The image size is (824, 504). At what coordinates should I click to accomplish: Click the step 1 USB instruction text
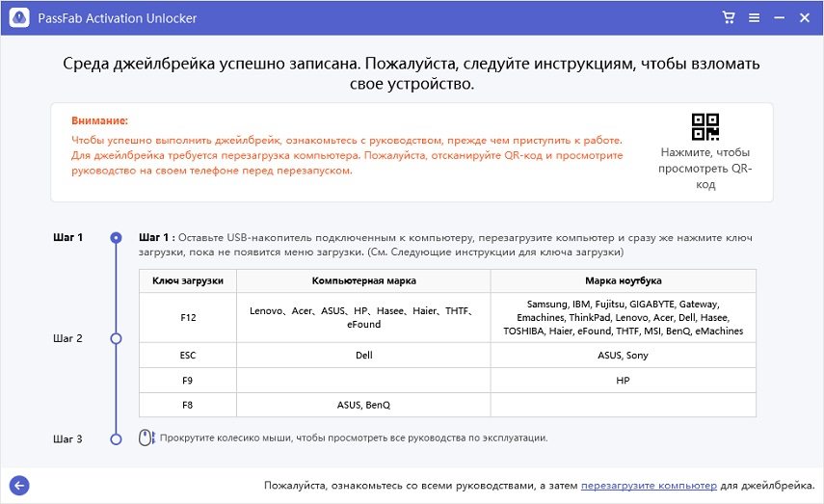(445, 245)
